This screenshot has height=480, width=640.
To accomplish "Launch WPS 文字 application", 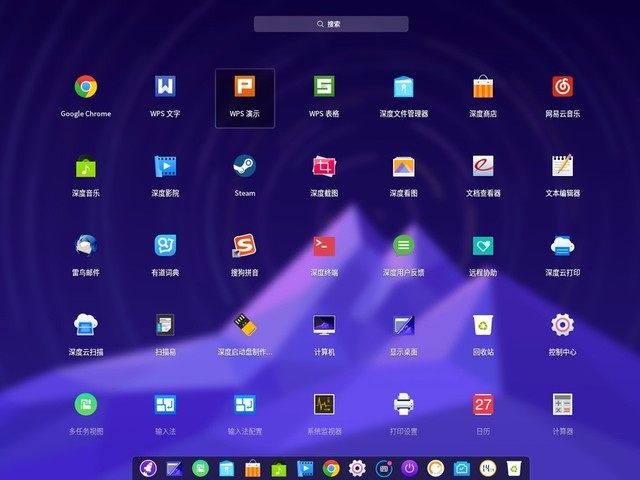I will click(165, 87).
